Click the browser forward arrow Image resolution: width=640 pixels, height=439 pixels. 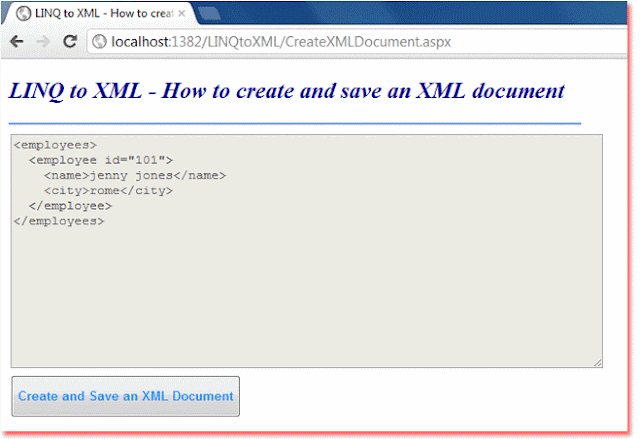pos(43,41)
